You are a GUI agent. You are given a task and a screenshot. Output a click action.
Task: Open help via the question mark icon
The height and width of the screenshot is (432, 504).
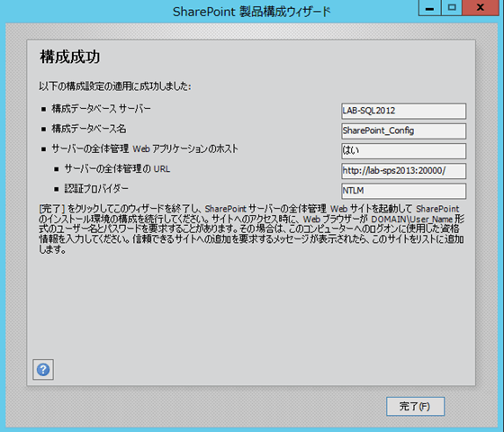coord(43,369)
